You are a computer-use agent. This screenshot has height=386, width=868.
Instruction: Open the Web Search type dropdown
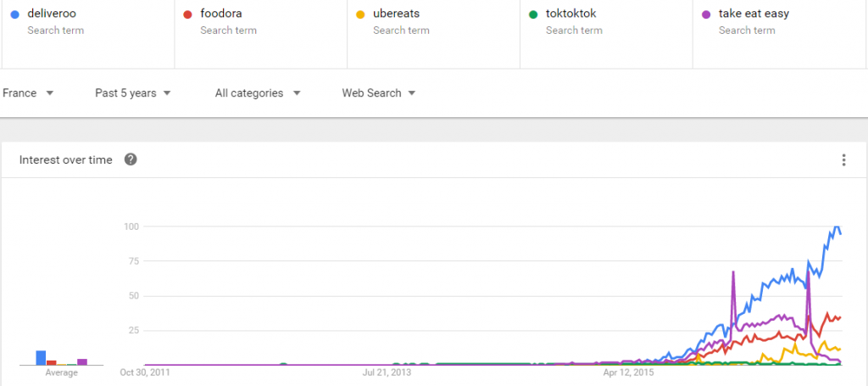point(379,93)
